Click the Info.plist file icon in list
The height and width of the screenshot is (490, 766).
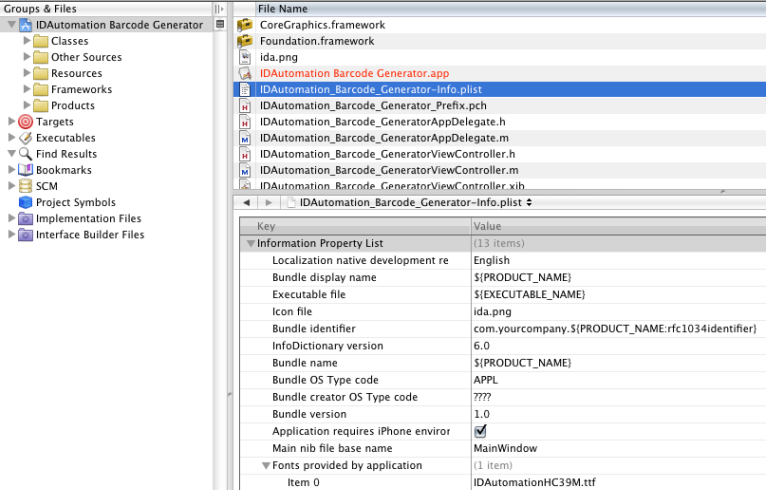pyautogui.click(x=245, y=89)
